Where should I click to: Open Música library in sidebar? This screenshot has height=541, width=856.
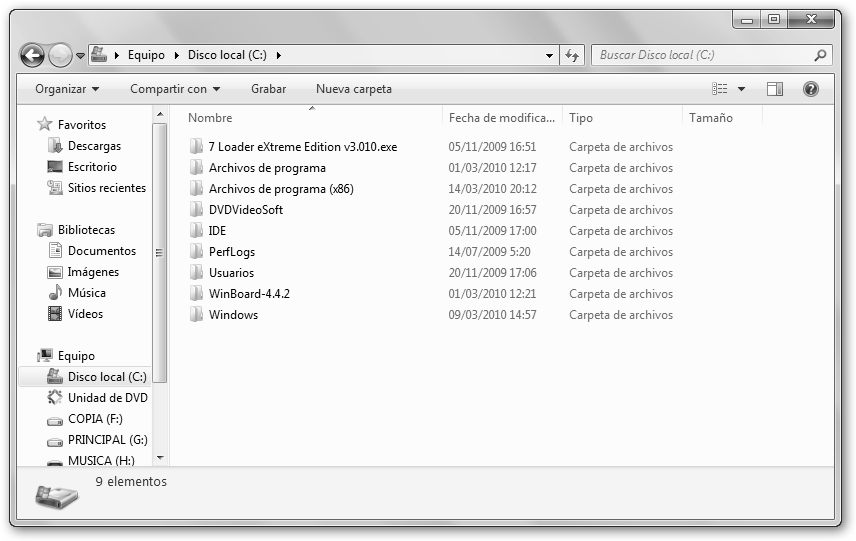click(86, 293)
